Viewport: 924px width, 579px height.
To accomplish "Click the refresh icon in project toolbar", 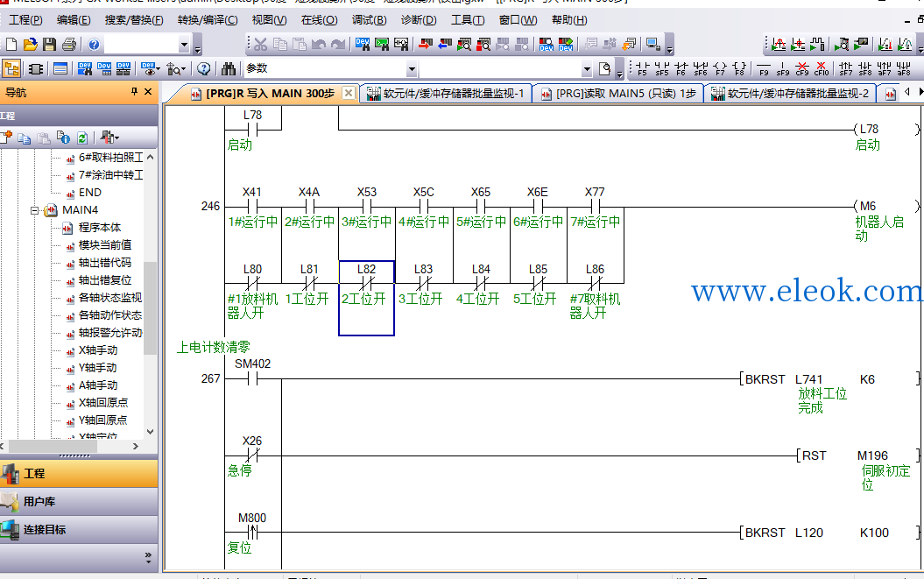I will [x=82, y=138].
